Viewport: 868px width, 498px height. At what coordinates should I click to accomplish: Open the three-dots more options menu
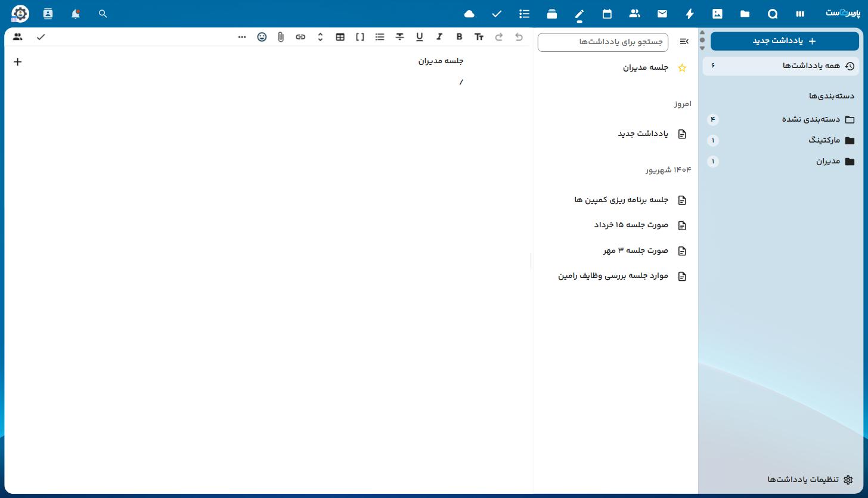242,37
